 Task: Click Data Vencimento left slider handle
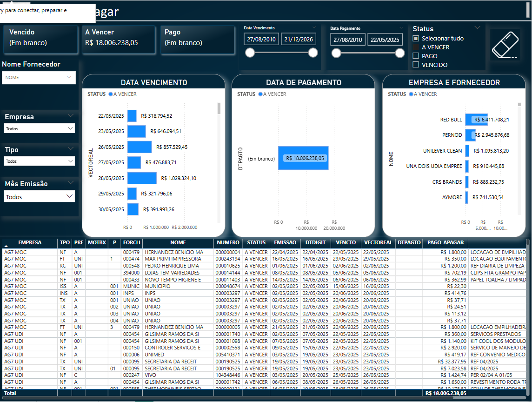[250, 53]
